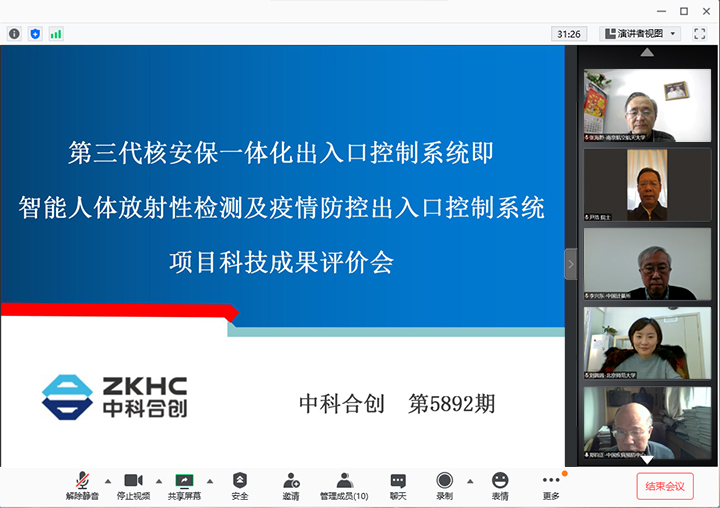The image size is (720, 508).
Task: Select the 院士 participant video tile
Action: (647, 185)
